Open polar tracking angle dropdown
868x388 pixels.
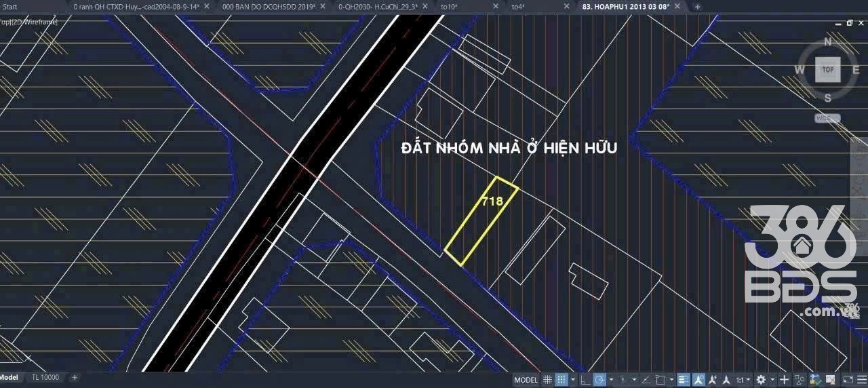pyautogui.click(x=611, y=380)
